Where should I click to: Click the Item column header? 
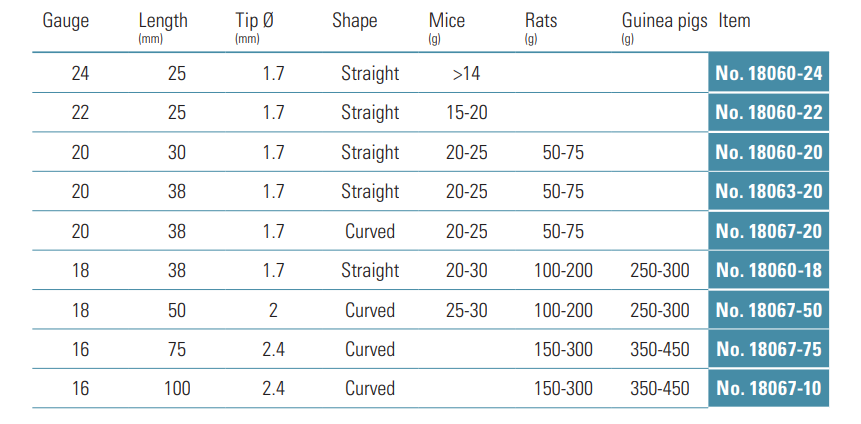click(734, 21)
